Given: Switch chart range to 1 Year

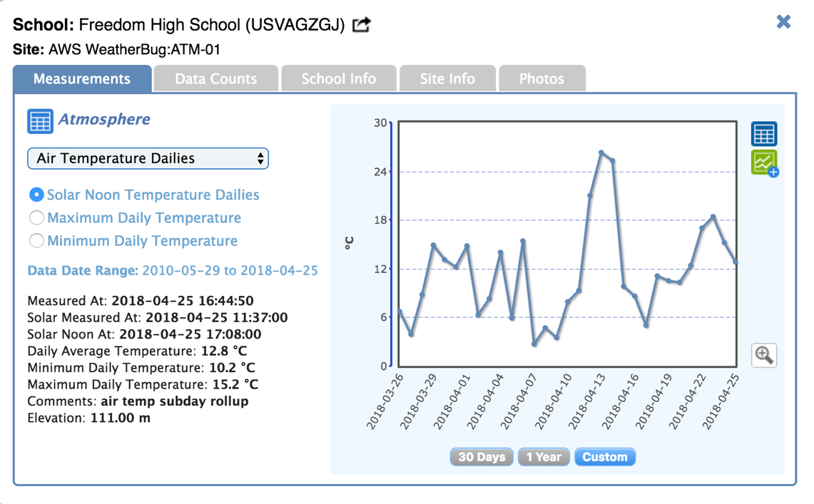Looking at the screenshot, I should [544, 457].
